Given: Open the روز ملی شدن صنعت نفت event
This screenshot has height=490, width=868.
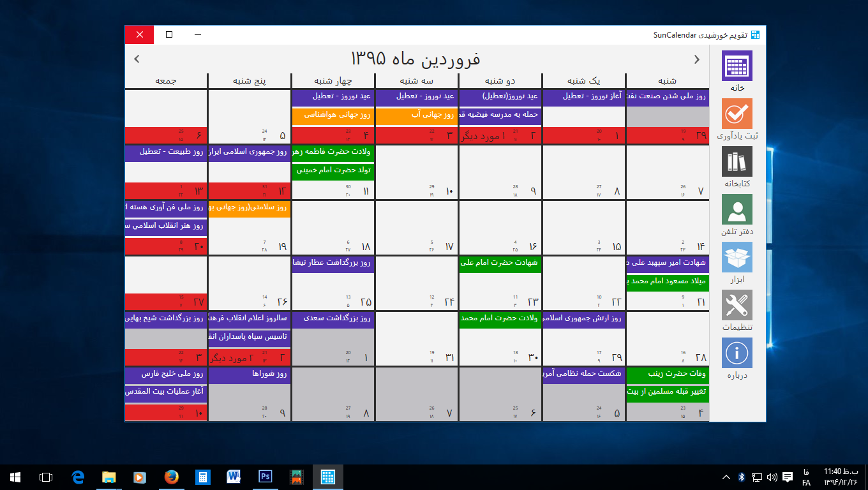Looking at the screenshot, I should 667,97.
